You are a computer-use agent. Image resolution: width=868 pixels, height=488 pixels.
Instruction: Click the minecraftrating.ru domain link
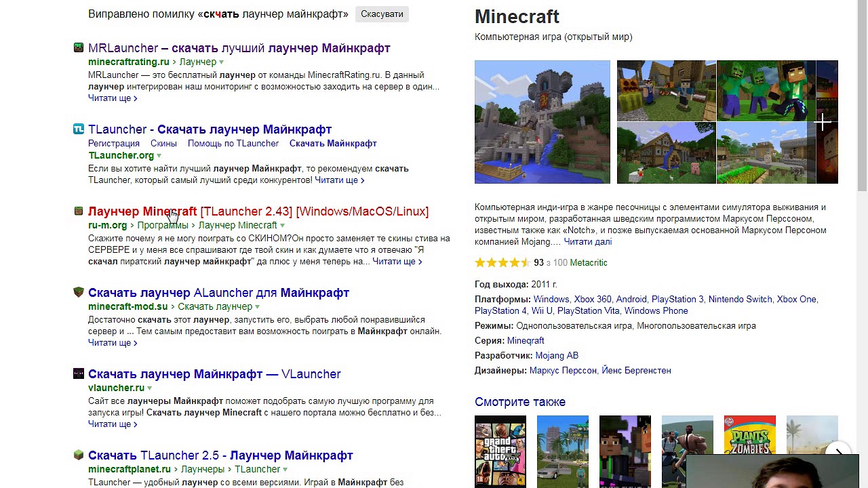coord(129,62)
